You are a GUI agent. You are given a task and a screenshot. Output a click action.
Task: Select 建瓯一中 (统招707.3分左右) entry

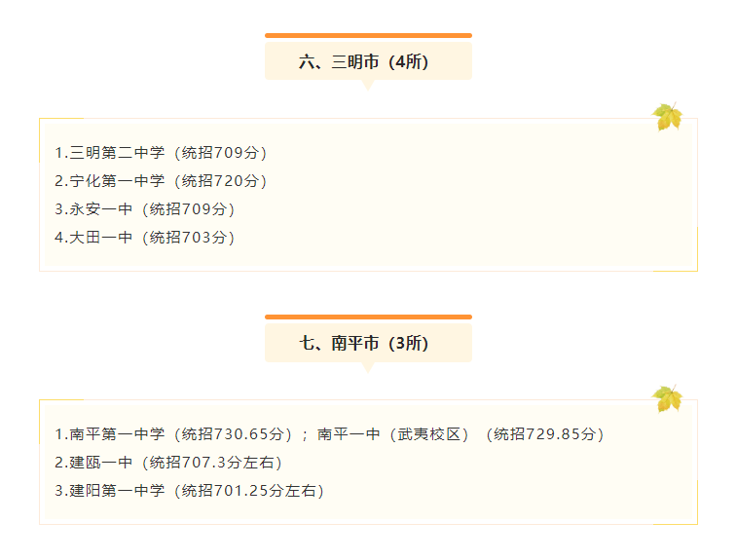(168, 463)
